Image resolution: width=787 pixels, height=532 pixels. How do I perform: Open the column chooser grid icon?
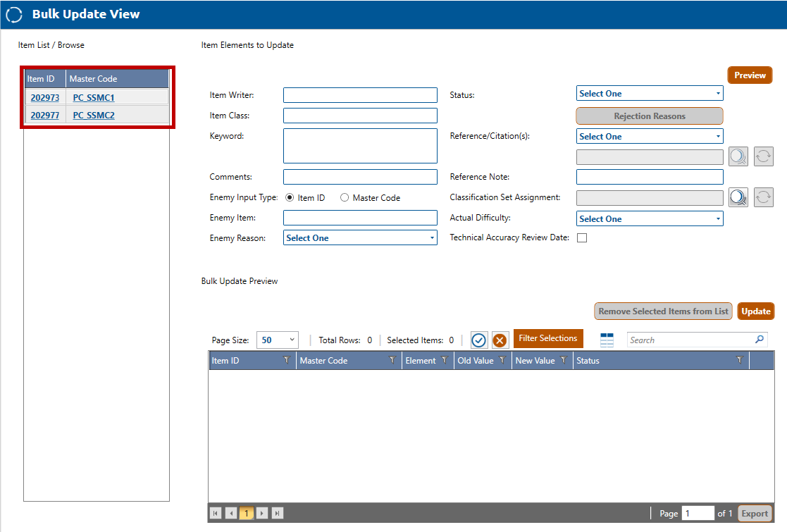click(607, 340)
